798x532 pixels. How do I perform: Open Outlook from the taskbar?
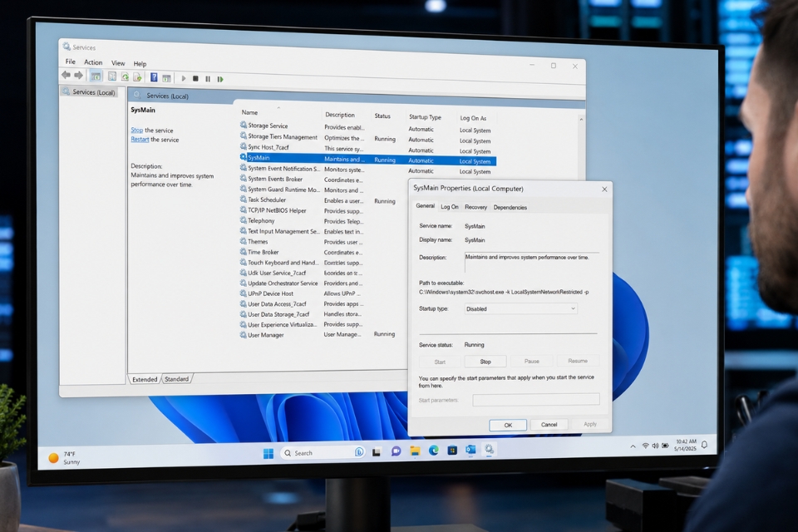[x=470, y=450]
